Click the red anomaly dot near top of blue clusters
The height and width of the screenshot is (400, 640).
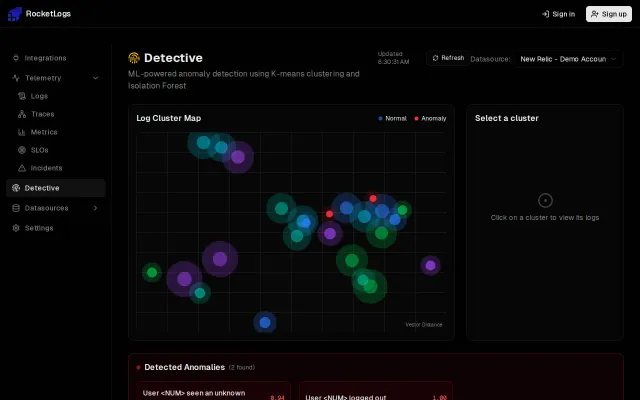[x=373, y=198]
